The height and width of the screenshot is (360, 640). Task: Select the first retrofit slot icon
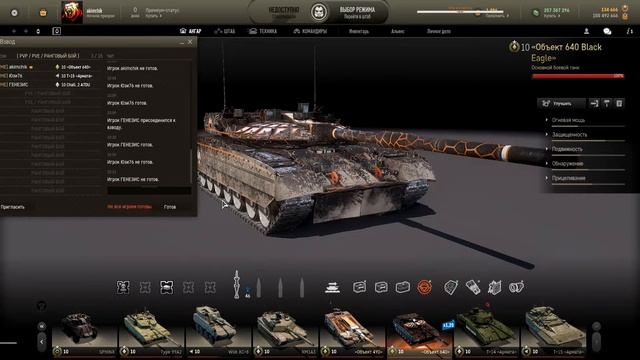tap(360, 287)
